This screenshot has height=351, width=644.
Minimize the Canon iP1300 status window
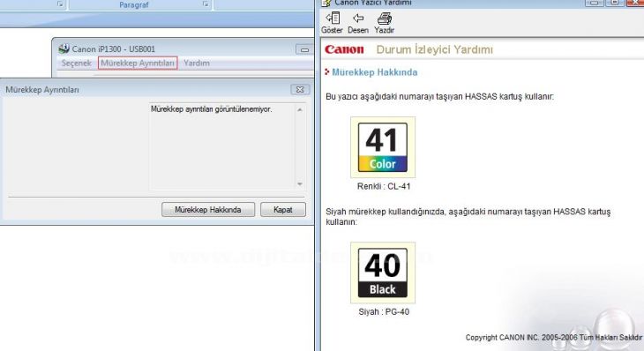point(304,49)
